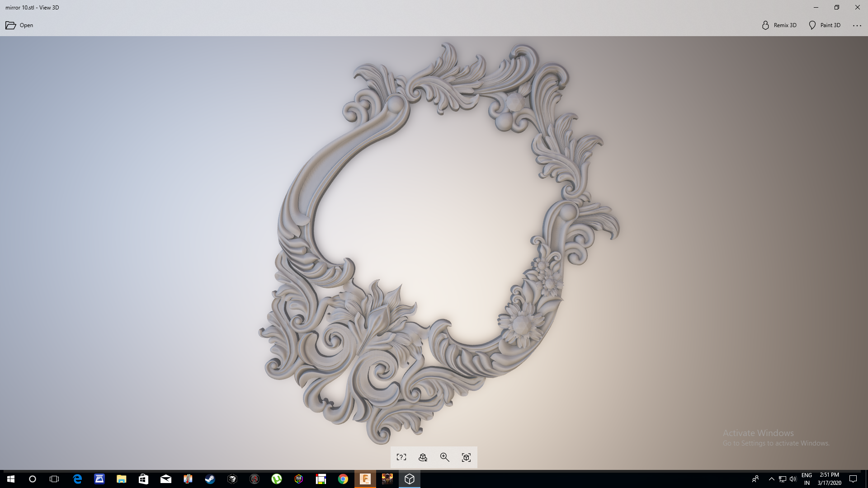Toggle the rotating cube turntable icon
868x488 pixels.
(423, 457)
